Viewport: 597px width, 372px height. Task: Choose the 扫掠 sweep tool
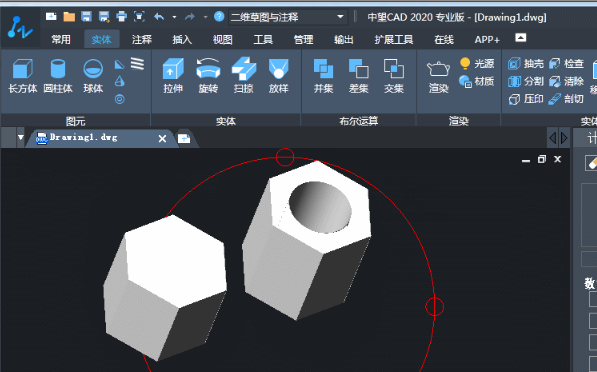(x=244, y=76)
